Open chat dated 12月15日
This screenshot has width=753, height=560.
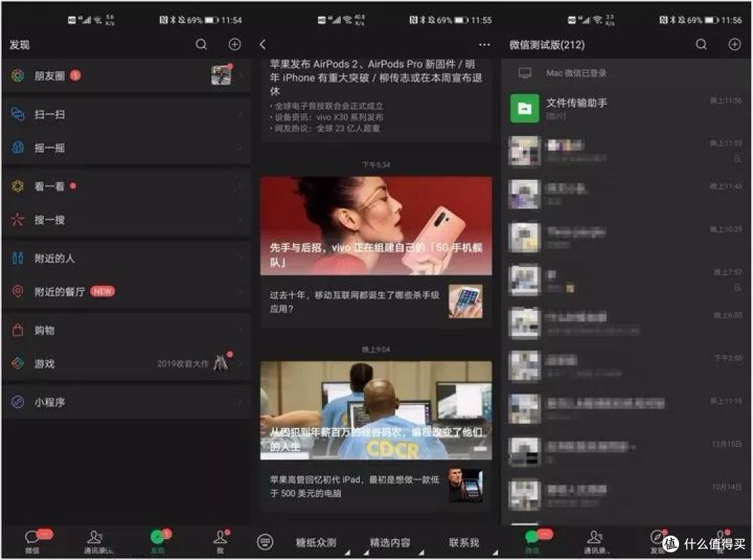[626, 451]
